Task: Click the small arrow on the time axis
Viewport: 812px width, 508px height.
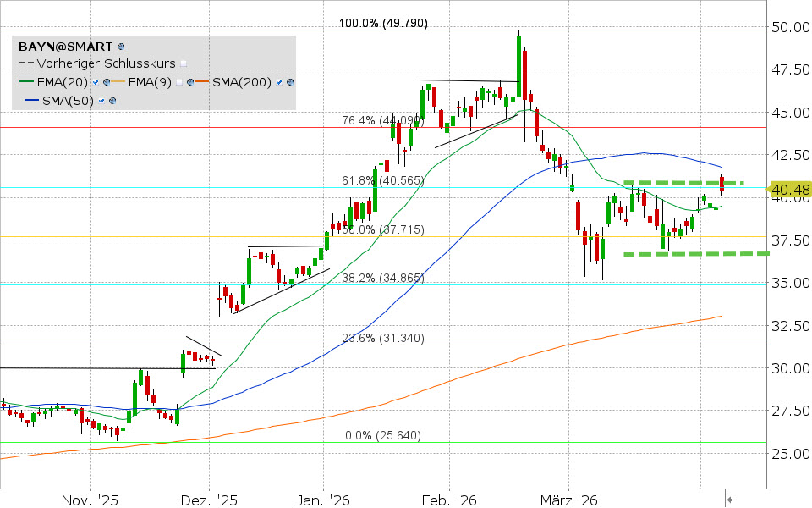Action: (x=731, y=500)
